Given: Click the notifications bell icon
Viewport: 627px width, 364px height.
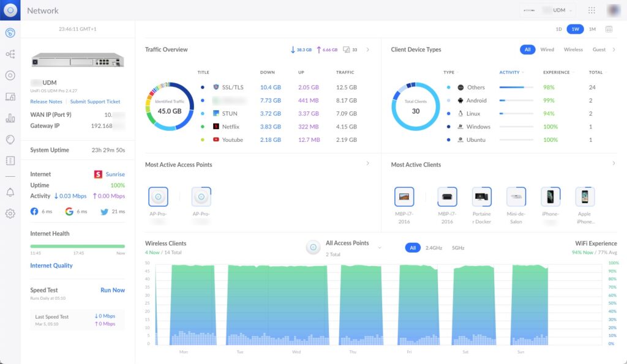Looking at the screenshot, I should point(10,192).
